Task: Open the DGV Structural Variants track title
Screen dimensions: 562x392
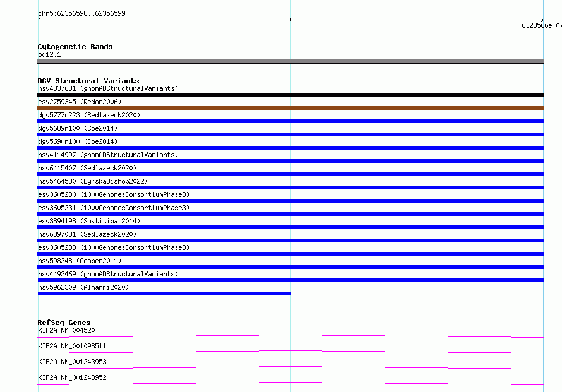Action: (88, 81)
